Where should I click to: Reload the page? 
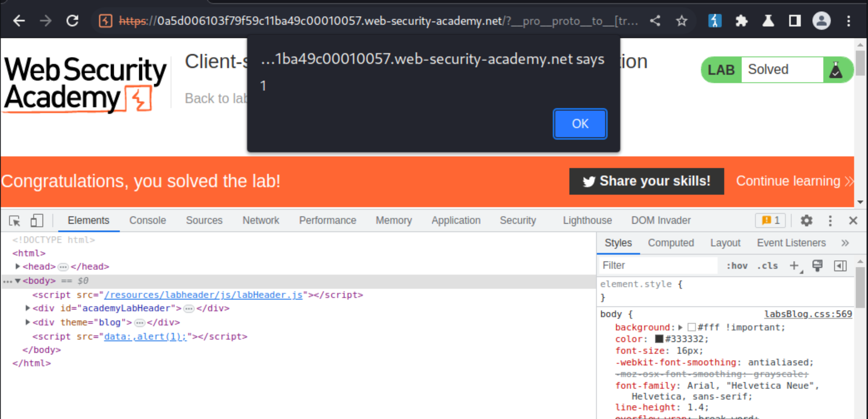coord(72,21)
